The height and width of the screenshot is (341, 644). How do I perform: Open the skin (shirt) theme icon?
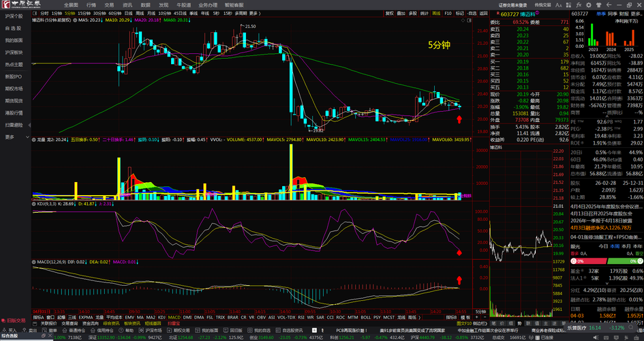pos(599,5)
